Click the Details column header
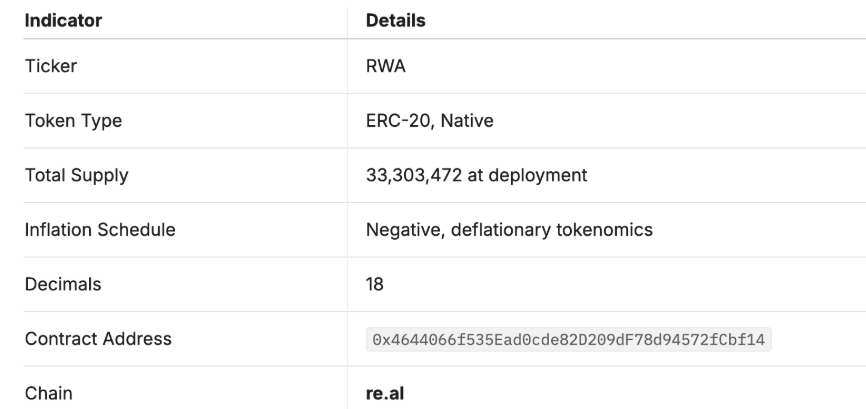Image resolution: width=866 pixels, height=409 pixels. pos(397,20)
